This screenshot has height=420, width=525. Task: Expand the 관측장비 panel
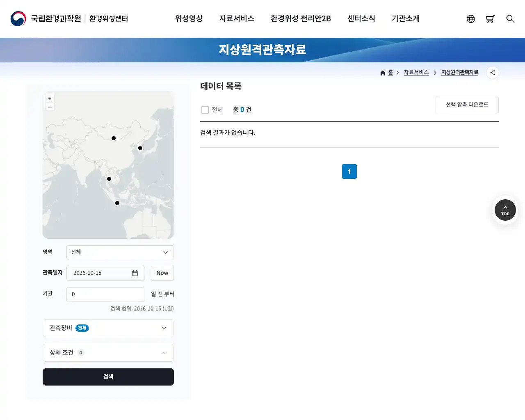[x=108, y=328]
